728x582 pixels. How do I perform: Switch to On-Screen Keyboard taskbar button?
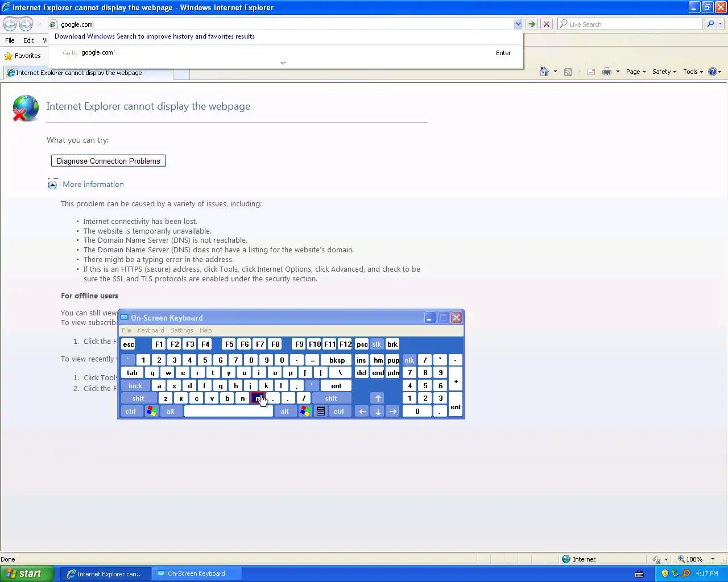pos(197,573)
